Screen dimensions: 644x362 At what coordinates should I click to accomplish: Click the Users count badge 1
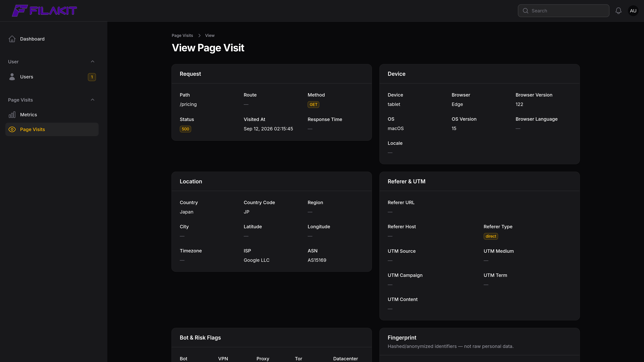pyautogui.click(x=92, y=77)
